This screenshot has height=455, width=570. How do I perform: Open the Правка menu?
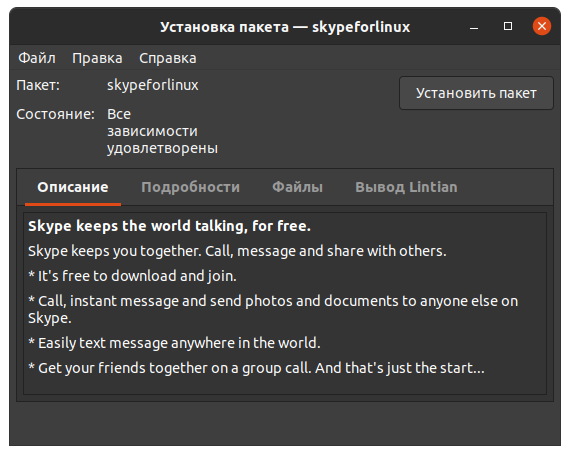(97, 58)
